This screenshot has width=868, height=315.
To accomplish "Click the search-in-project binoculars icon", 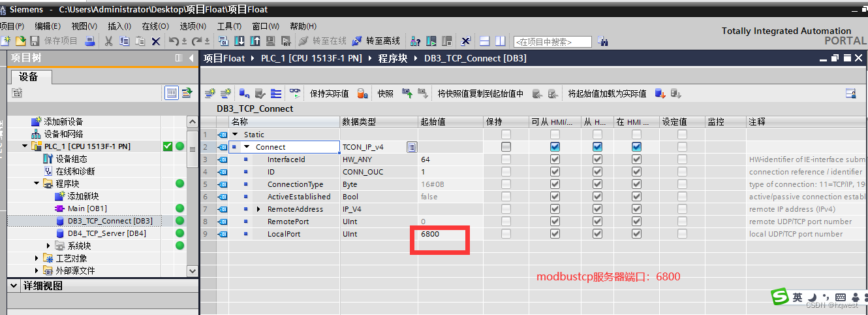I will (x=602, y=41).
